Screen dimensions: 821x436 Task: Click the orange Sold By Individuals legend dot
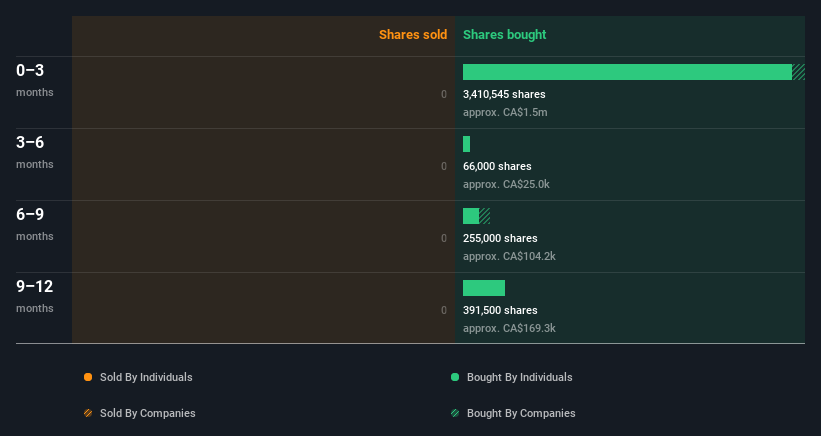[x=88, y=377]
